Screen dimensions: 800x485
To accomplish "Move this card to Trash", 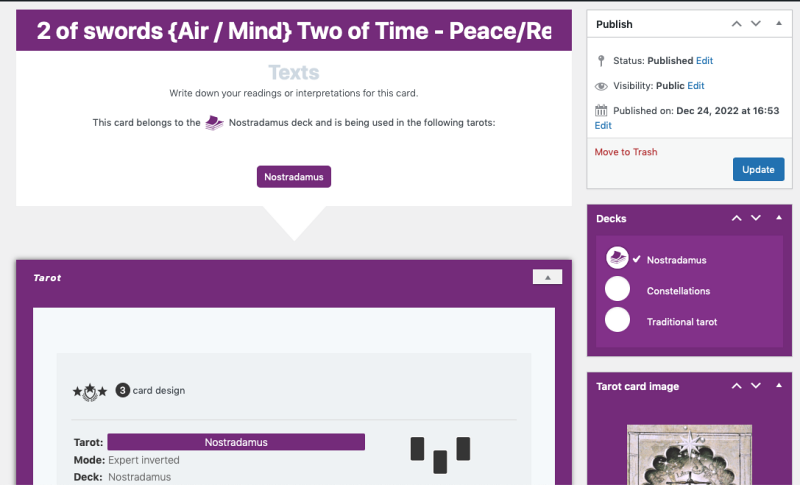I will (x=626, y=152).
